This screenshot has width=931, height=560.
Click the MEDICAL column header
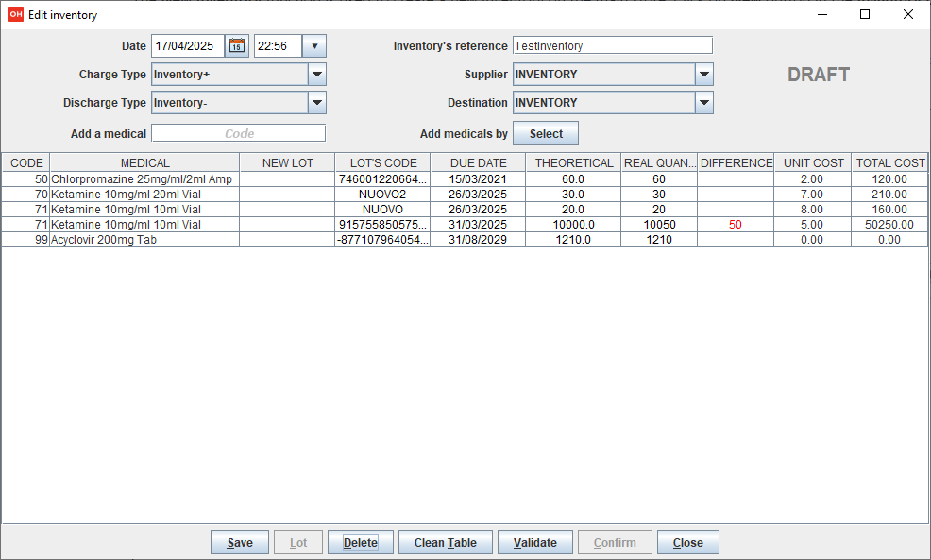tap(144, 162)
